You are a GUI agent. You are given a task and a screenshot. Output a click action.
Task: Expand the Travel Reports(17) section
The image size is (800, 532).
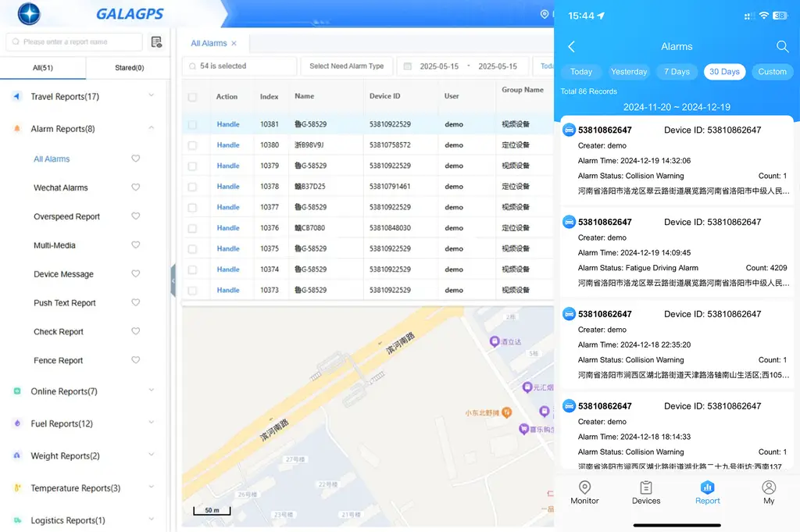click(151, 95)
